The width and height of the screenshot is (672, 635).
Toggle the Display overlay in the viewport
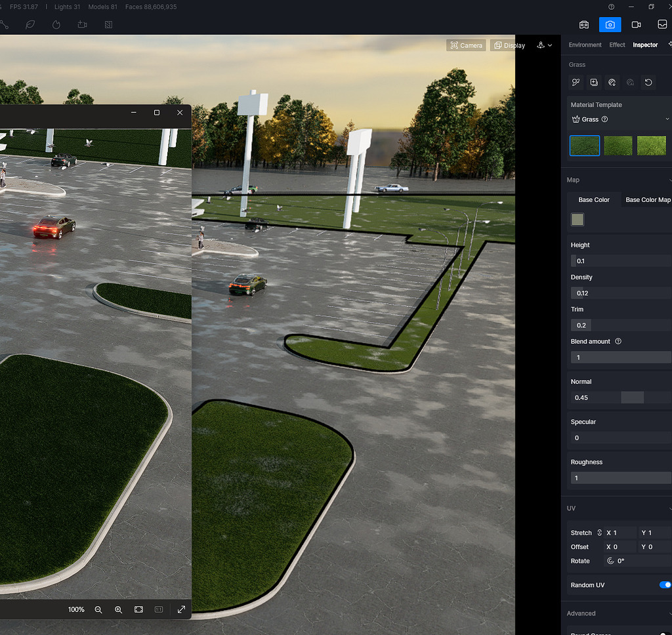509,45
